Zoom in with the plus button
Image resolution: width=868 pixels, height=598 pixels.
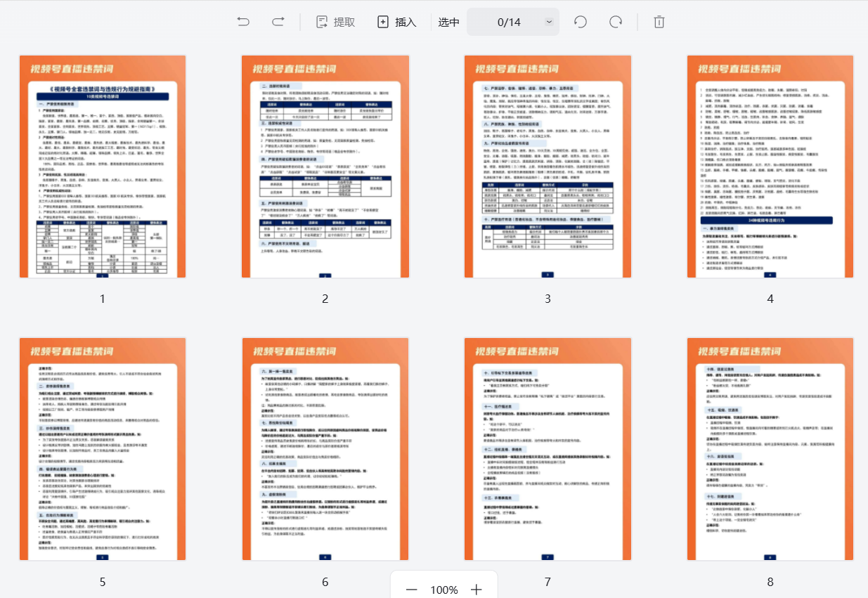click(x=477, y=590)
